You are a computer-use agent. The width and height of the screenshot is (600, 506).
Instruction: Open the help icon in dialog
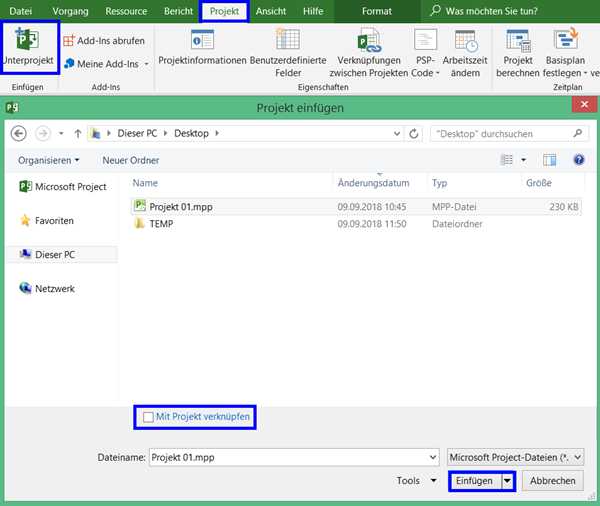[579, 160]
